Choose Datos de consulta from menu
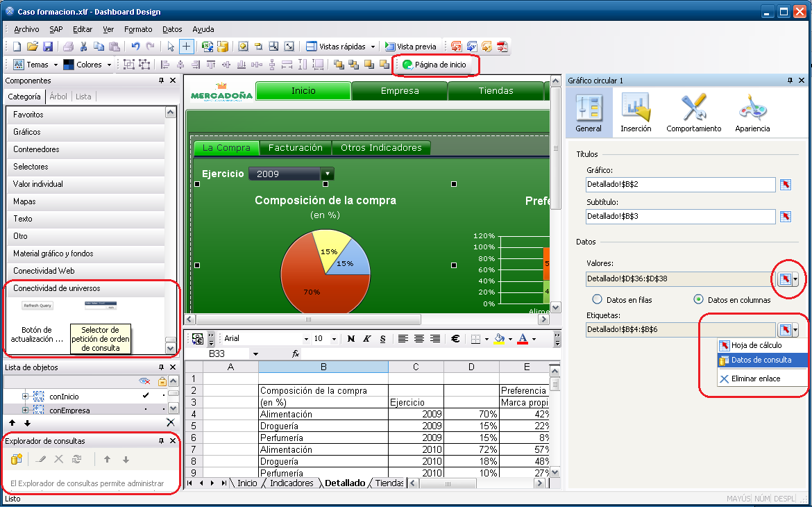Image resolution: width=812 pixels, height=507 pixels. pos(761,360)
